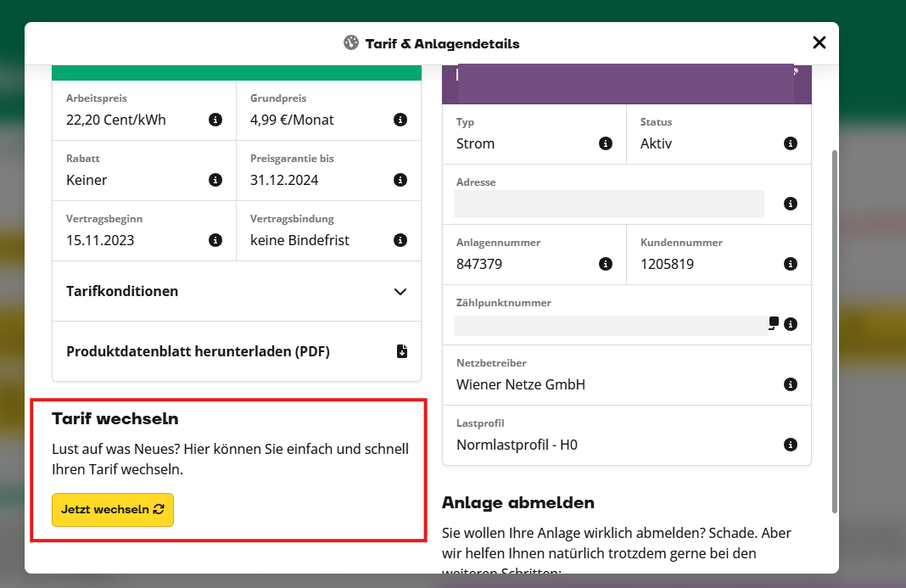Open info icon for Zählpunktnummer

pyautogui.click(x=791, y=324)
